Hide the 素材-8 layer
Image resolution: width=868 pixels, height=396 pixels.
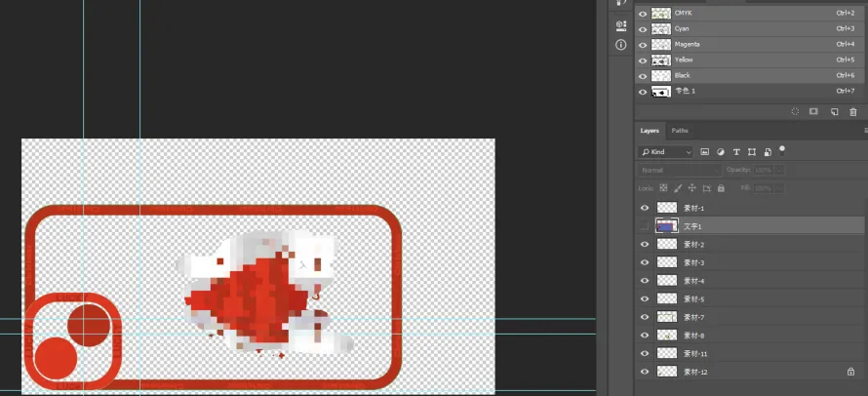pyautogui.click(x=645, y=336)
